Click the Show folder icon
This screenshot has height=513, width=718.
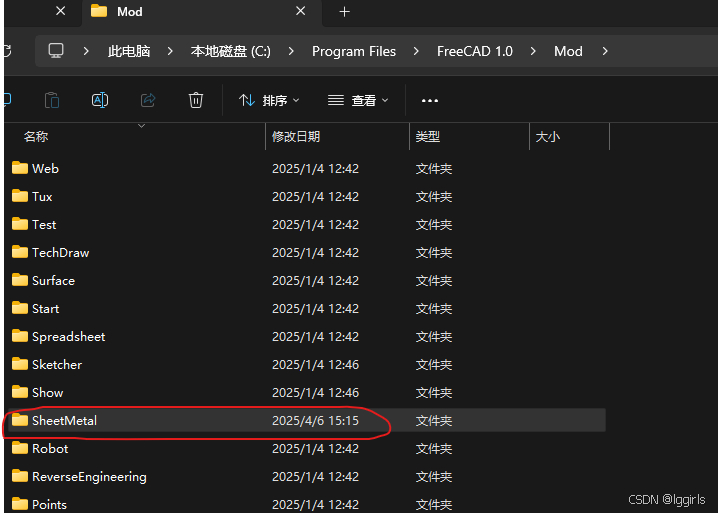click(x=20, y=392)
